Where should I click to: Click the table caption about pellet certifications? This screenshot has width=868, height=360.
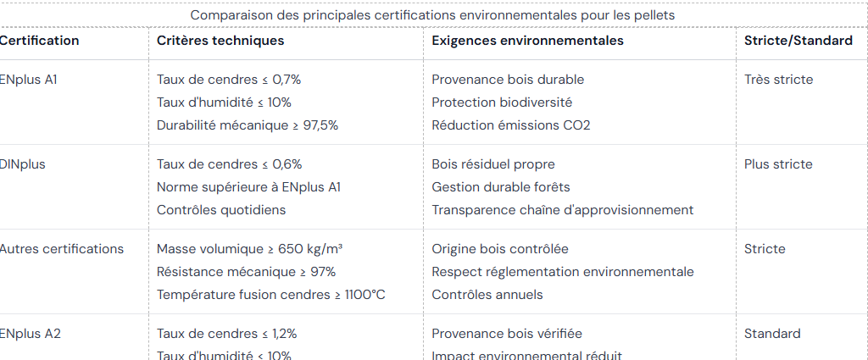pos(432,15)
